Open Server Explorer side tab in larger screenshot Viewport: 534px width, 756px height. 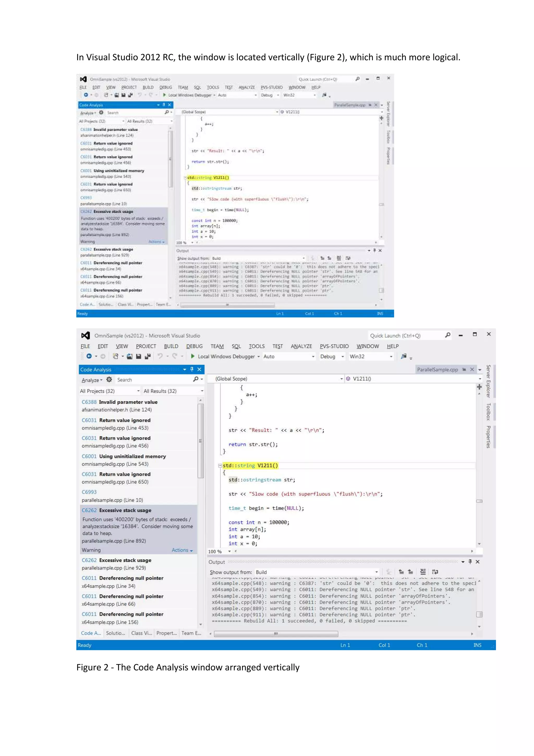489,381
